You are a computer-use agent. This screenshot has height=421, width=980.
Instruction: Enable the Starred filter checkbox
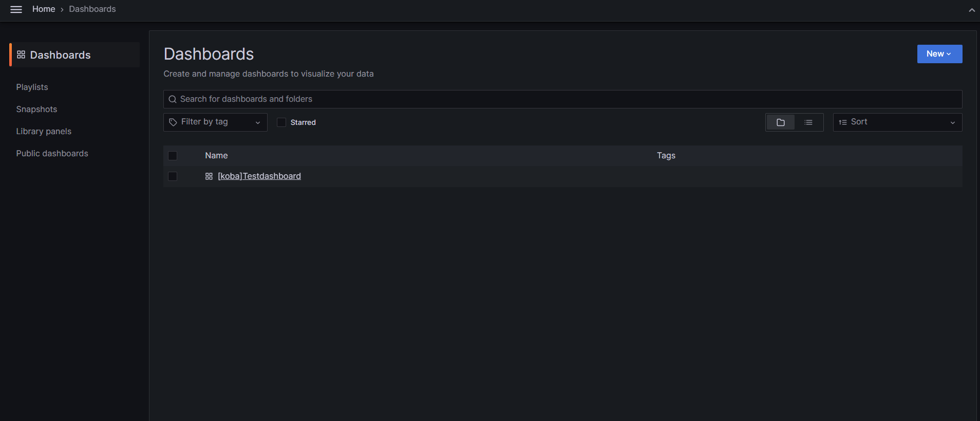tap(281, 122)
